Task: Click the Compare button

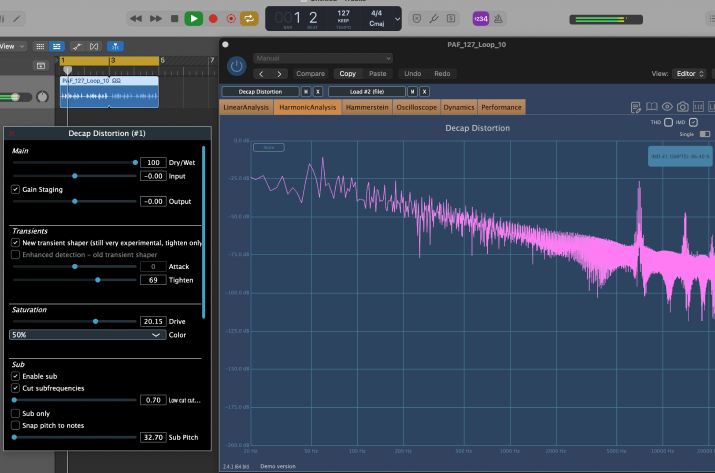Action: pyautogui.click(x=311, y=73)
